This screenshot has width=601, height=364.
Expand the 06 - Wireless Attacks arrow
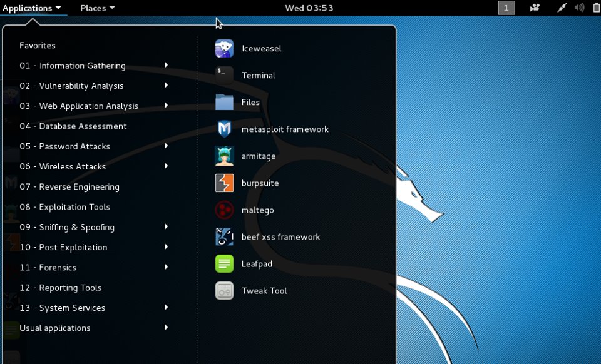tap(166, 166)
